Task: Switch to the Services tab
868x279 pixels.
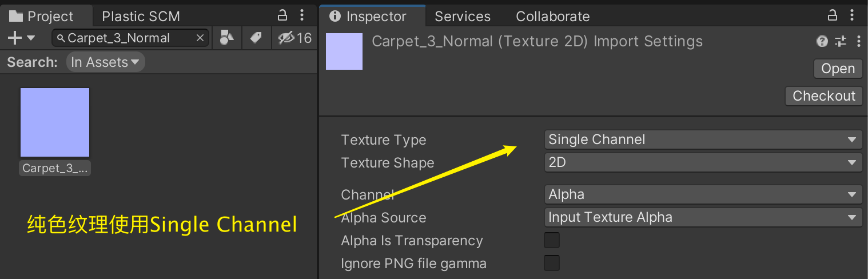Action: (463, 17)
